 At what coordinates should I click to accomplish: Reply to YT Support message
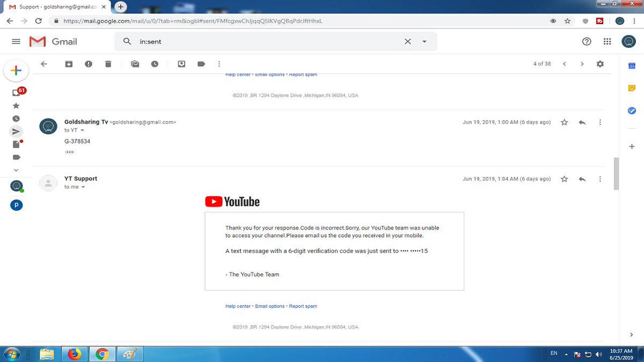click(582, 179)
